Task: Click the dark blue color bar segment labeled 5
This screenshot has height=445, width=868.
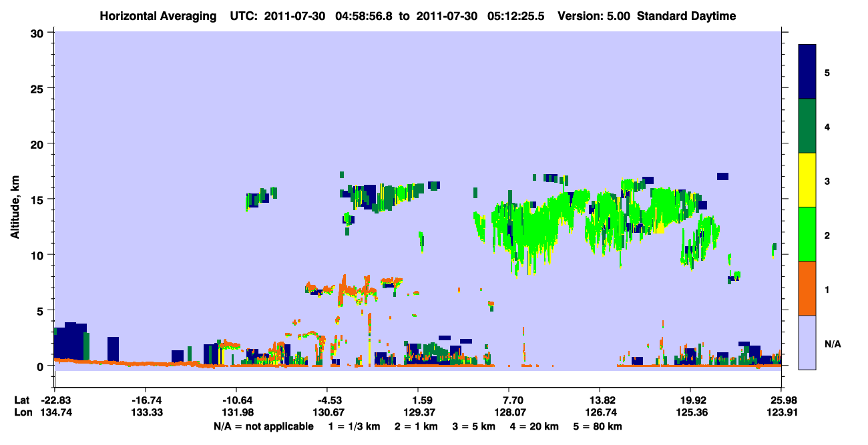Action: tap(807, 72)
